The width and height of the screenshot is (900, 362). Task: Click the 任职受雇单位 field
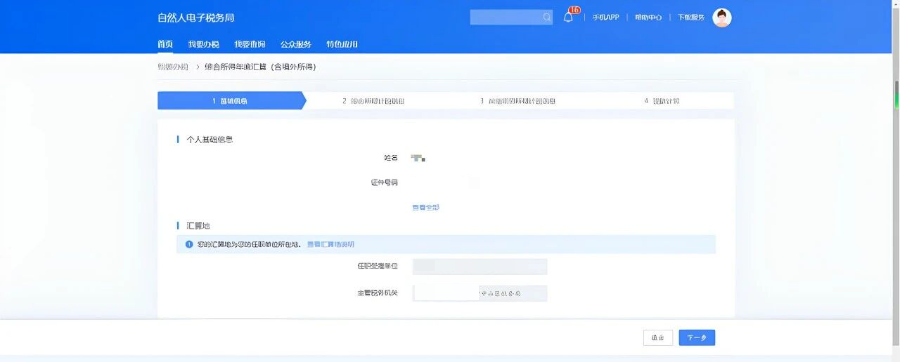(x=479, y=267)
